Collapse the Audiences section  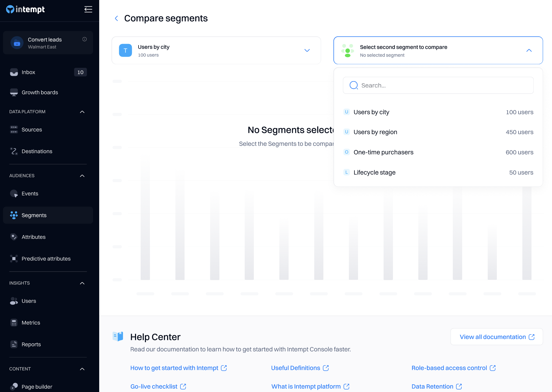pos(82,176)
